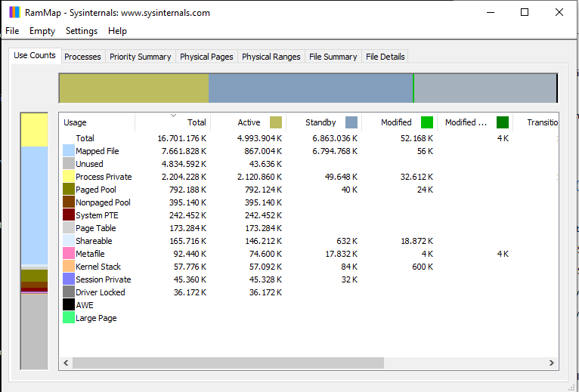Click the Standby segment of memory bar
The height and width of the screenshot is (392, 579).
[311, 88]
